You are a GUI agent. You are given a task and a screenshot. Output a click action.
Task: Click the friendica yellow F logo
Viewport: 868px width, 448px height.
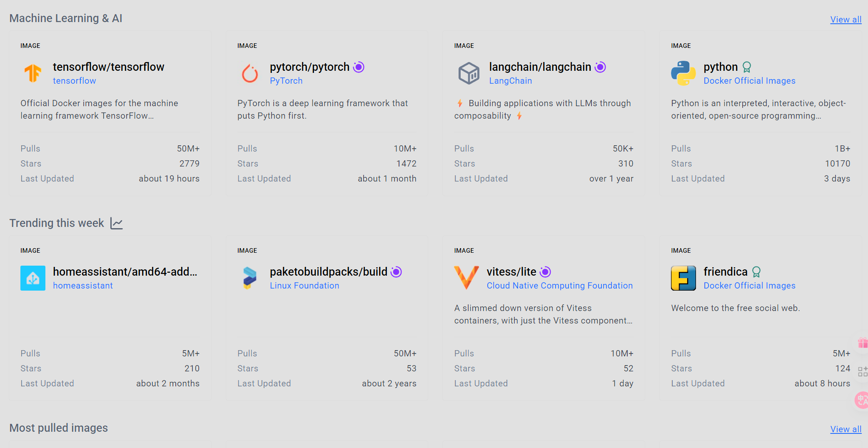683,278
